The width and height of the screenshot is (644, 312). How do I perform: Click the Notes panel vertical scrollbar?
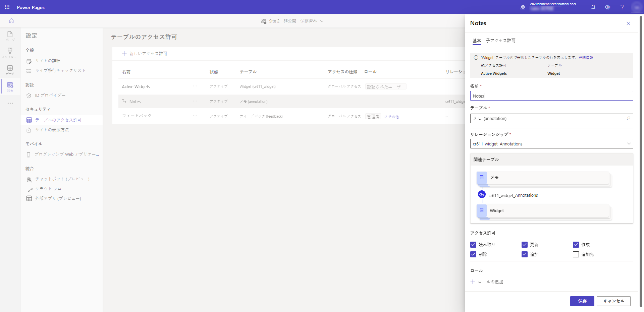(x=641, y=161)
